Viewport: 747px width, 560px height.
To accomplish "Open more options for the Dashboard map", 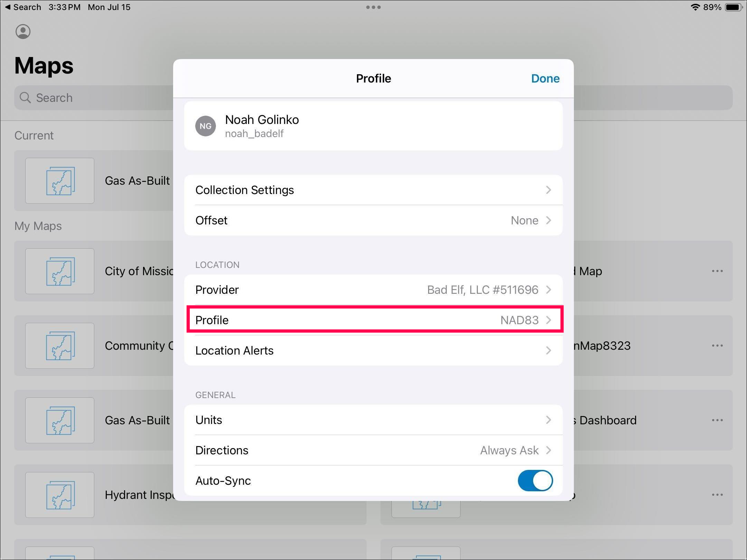I will (717, 420).
